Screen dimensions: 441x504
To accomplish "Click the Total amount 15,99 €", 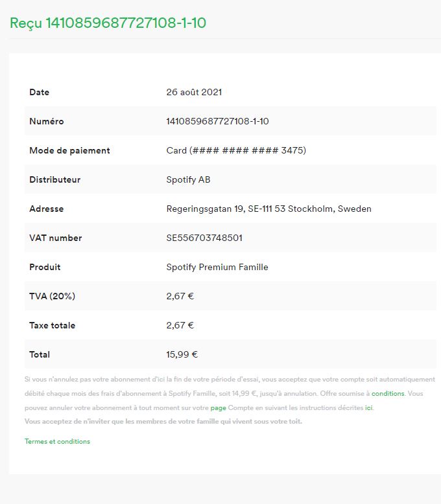I will coord(182,354).
